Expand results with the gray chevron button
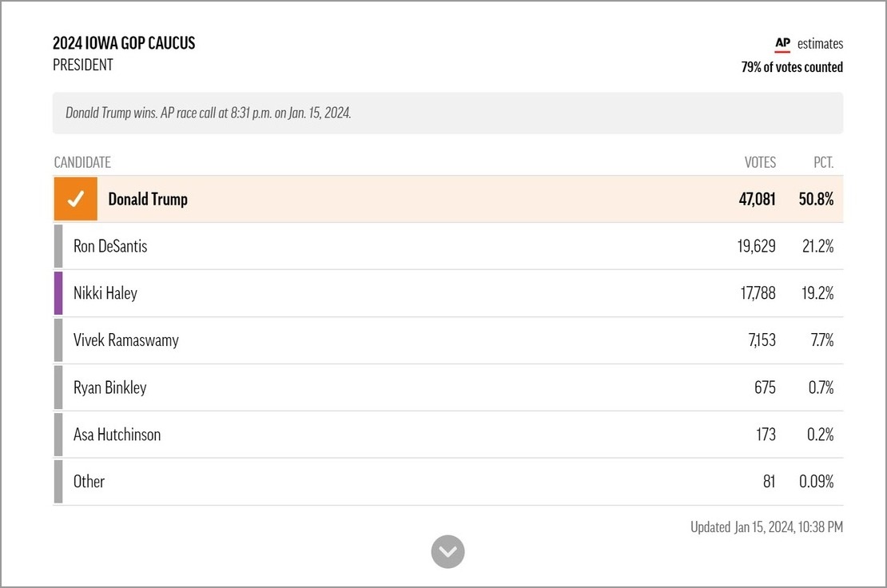 [x=447, y=552]
